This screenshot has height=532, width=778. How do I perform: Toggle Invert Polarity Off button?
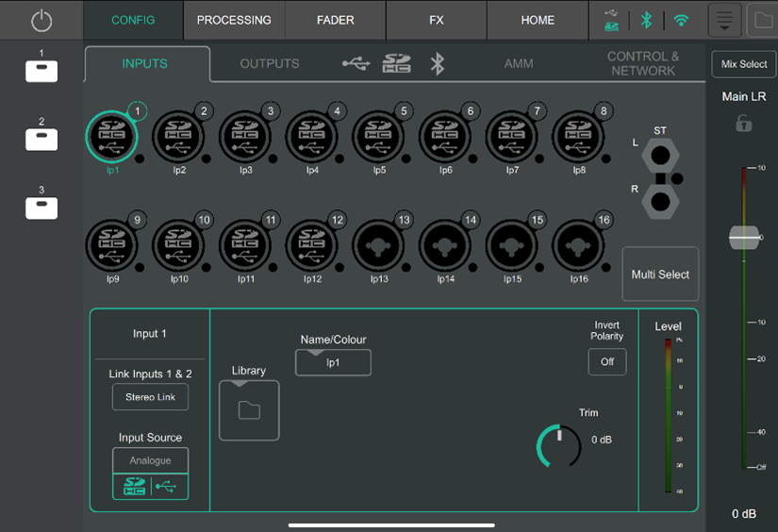pos(606,362)
